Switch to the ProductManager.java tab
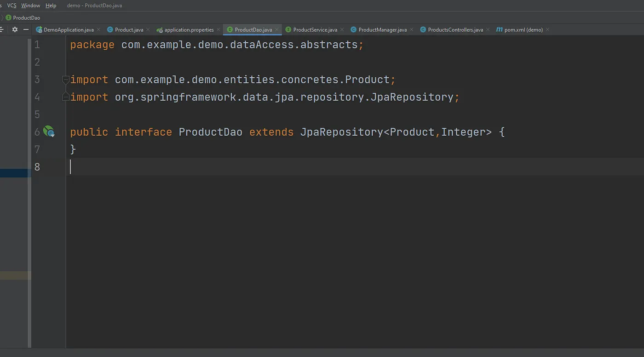Image resolution: width=644 pixels, height=357 pixels. click(383, 30)
